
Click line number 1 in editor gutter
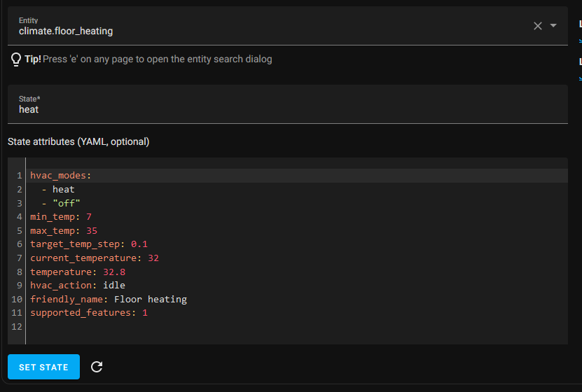(20, 176)
